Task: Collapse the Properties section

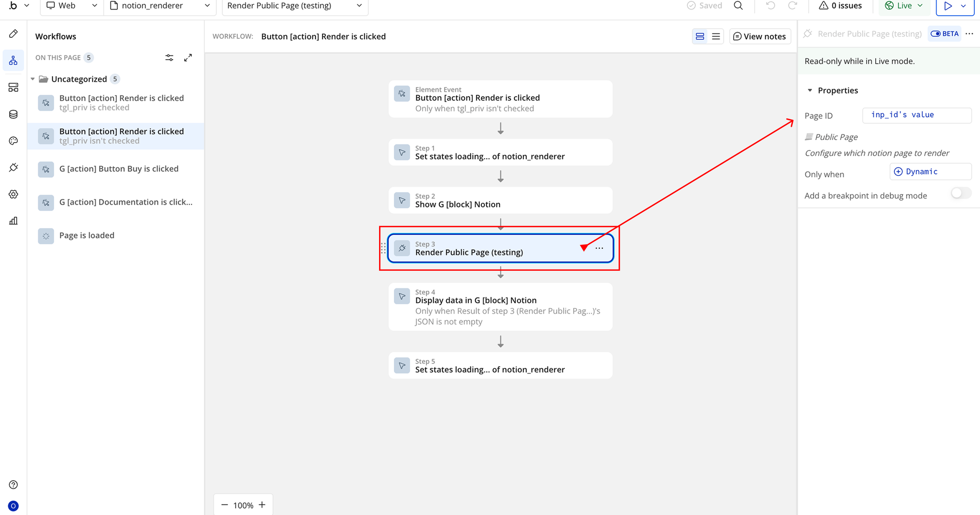Action: (810, 90)
